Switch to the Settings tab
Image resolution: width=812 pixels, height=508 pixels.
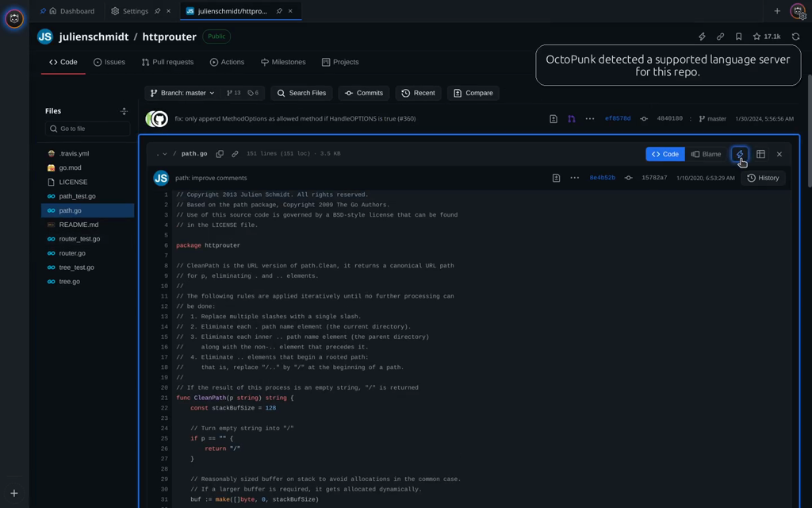coord(135,11)
